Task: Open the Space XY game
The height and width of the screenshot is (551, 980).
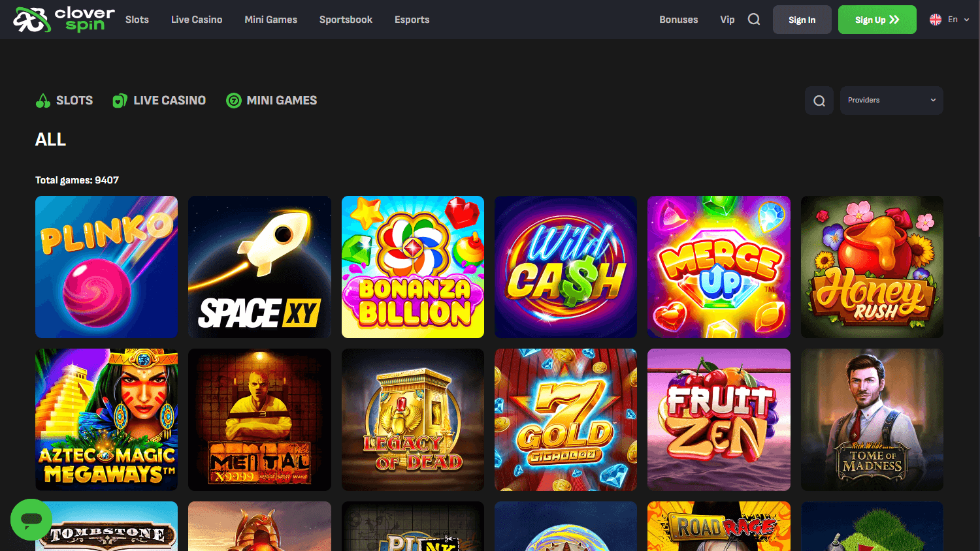Action: tap(259, 267)
